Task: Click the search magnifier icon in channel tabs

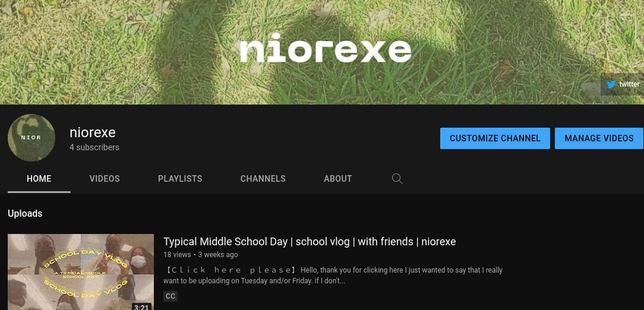Action: tap(397, 179)
